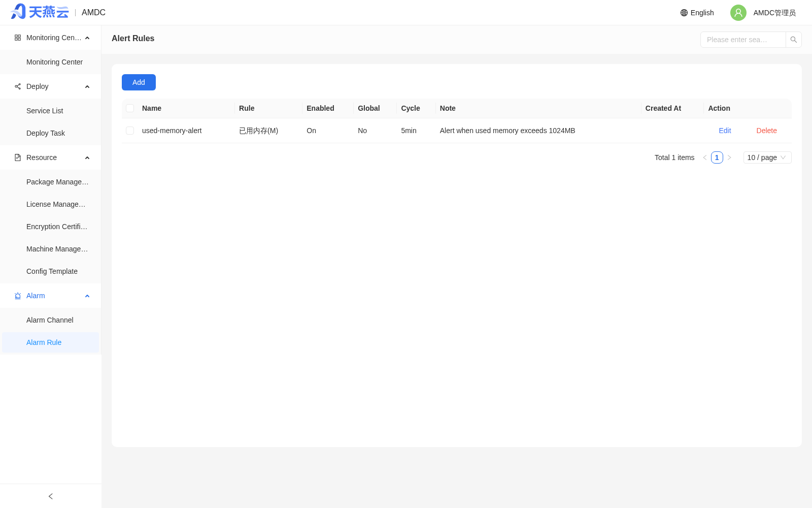This screenshot has height=508, width=812.
Task: Click the used-memory-alert name cell
Action: click(x=172, y=131)
